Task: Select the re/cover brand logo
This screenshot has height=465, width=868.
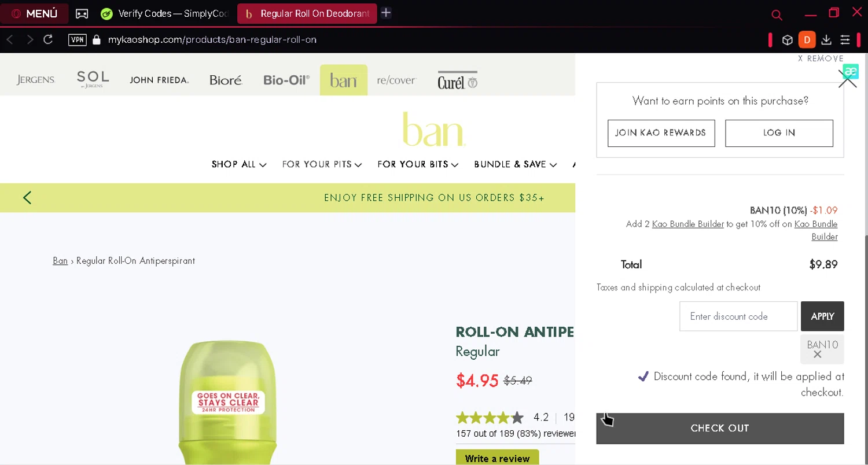Action: coord(396,80)
